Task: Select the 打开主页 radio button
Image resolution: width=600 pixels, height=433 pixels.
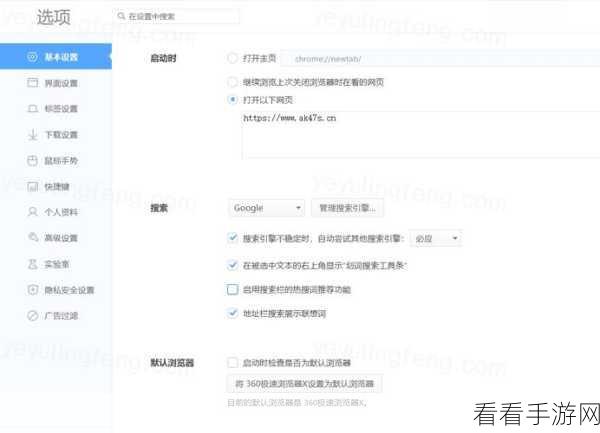Action: (x=232, y=58)
